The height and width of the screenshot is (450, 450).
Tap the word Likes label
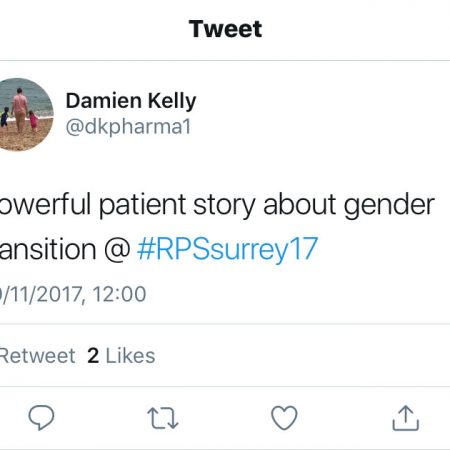click(x=130, y=356)
